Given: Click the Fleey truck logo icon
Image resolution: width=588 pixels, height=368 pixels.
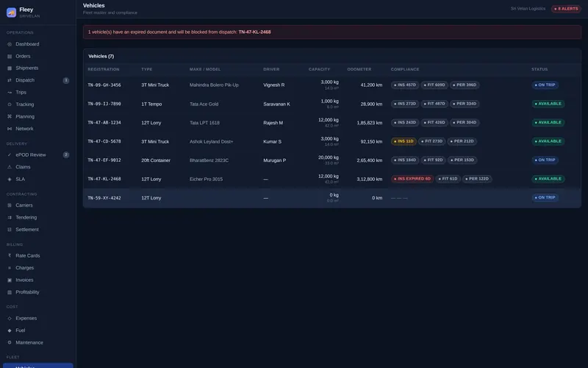Looking at the screenshot, I should click(11, 13).
